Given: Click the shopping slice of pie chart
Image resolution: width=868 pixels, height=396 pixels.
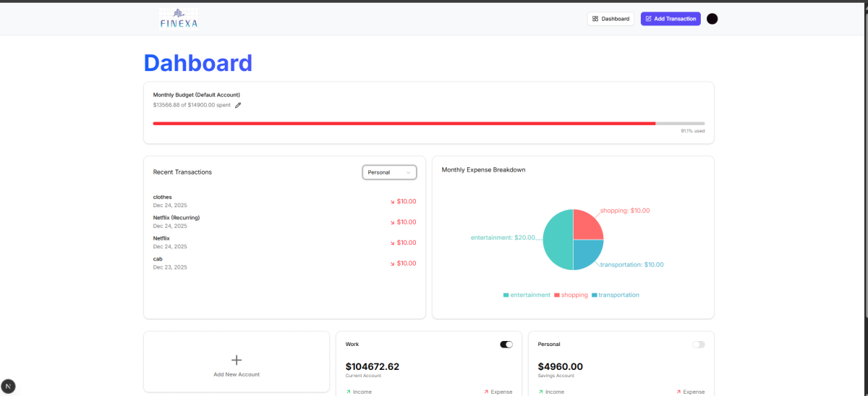Looking at the screenshot, I should point(587,225).
